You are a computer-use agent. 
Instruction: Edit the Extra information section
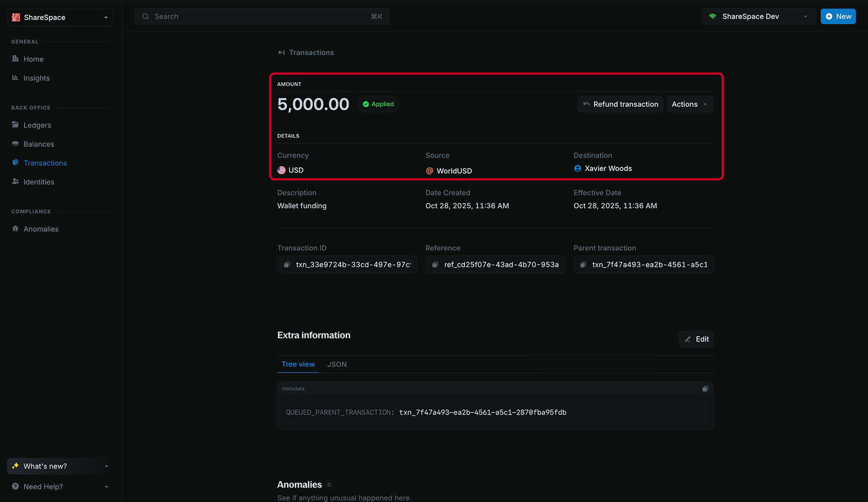point(696,339)
